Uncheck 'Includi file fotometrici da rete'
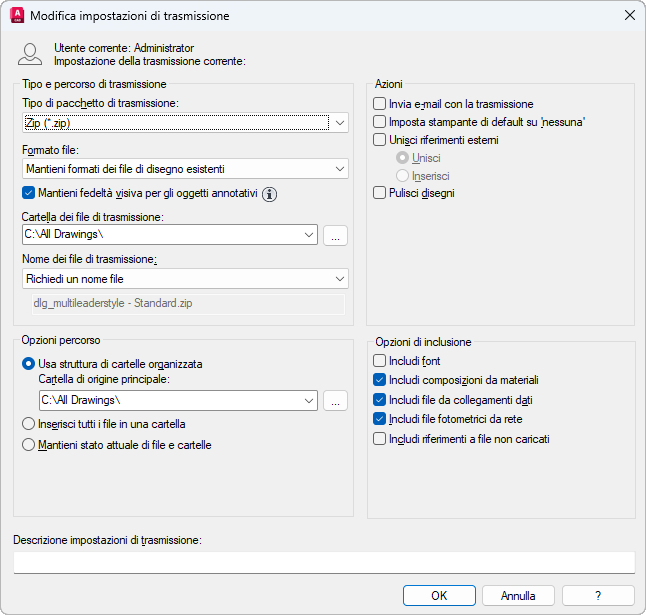 click(x=379, y=419)
